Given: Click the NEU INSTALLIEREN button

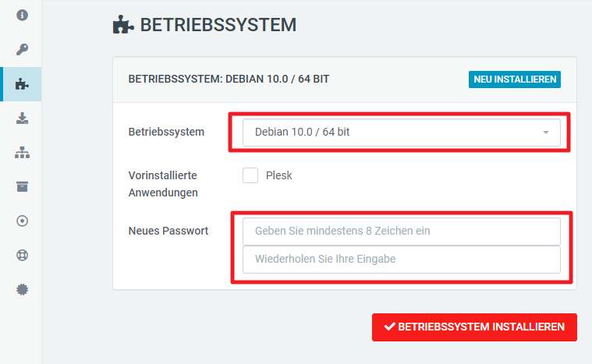Looking at the screenshot, I should click(515, 80).
